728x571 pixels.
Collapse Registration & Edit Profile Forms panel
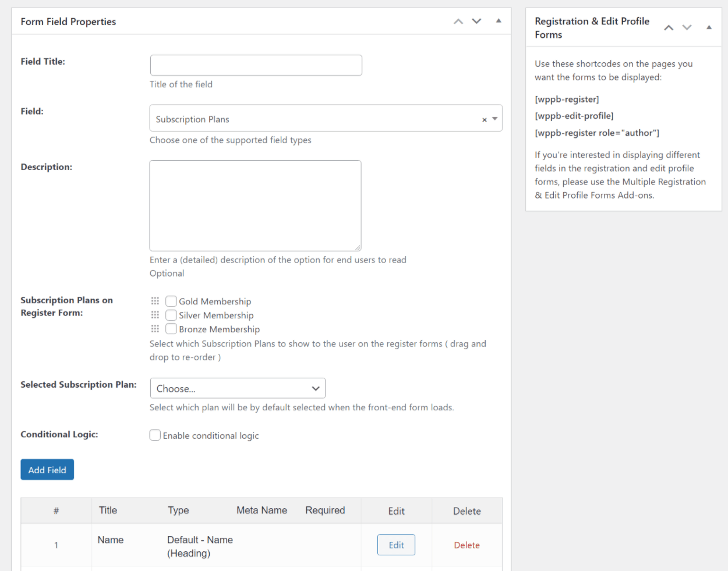709,27
